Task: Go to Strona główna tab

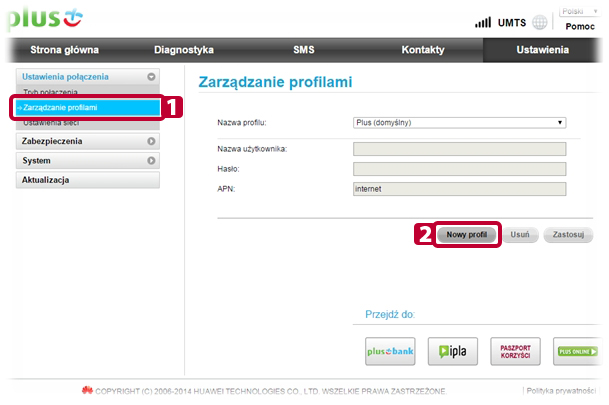Action: coord(64,50)
